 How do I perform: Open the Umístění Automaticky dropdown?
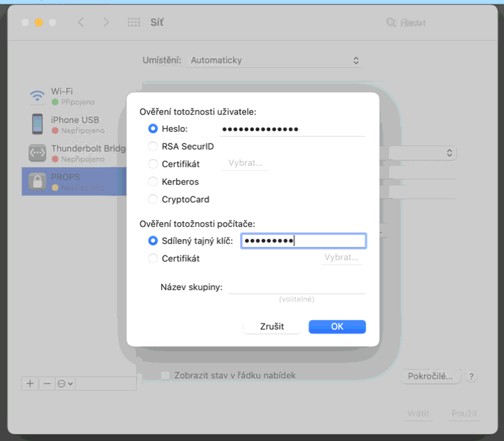click(x=275, y=60)
